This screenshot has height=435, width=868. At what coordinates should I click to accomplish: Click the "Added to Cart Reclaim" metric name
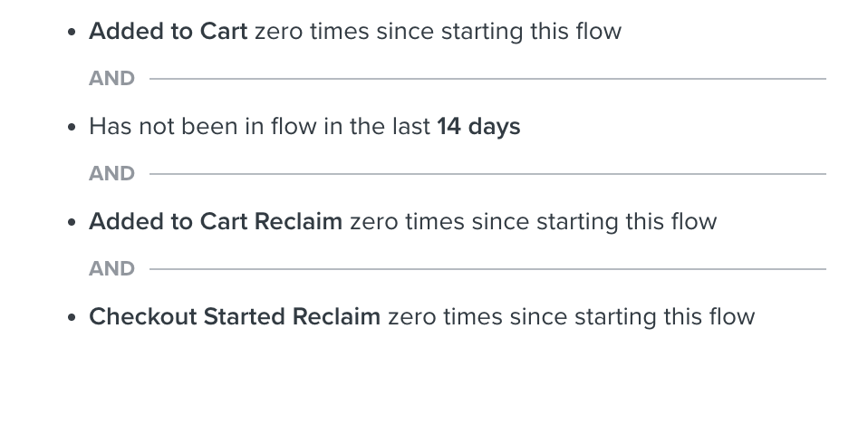pos(216,222)
